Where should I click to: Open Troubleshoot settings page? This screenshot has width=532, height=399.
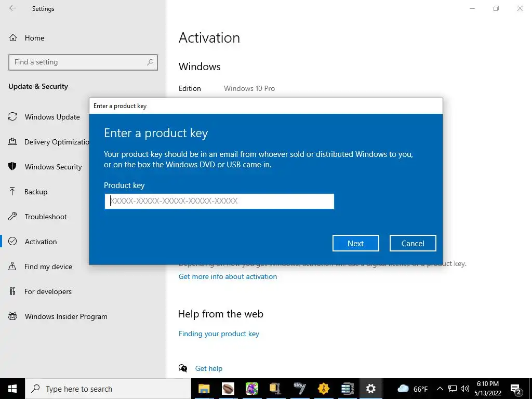(46, 217)
